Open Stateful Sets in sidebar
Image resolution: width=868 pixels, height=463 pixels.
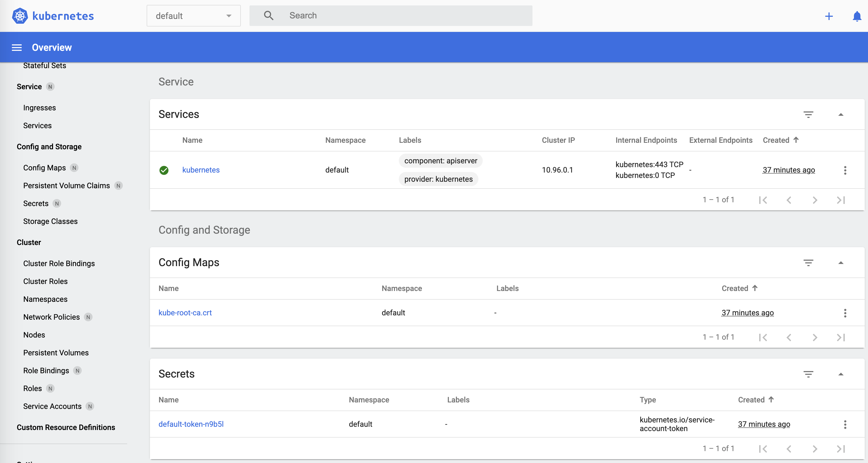44,66
